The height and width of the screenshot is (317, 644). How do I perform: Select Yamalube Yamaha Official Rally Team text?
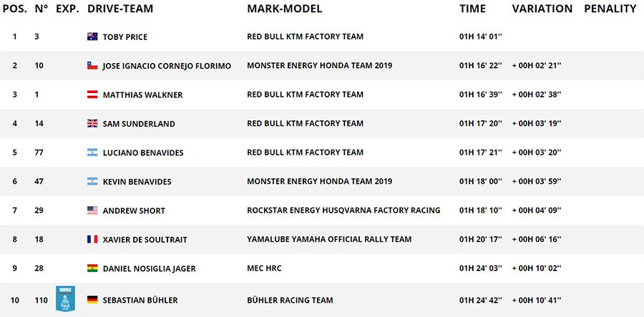click(x=329, y=239)
